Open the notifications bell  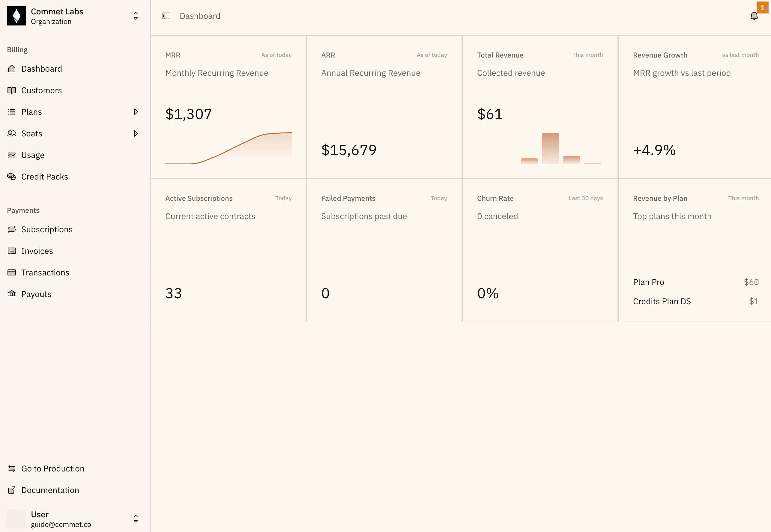pyautogui.click(x=754, y=16)
